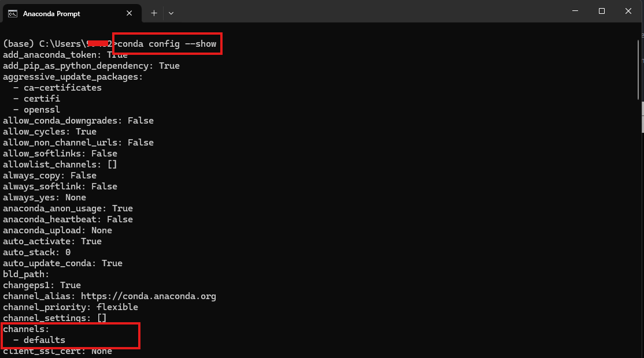Click the 'auto_stack: 0' line
The image size is (644, 358).
(x=36, y=252)
